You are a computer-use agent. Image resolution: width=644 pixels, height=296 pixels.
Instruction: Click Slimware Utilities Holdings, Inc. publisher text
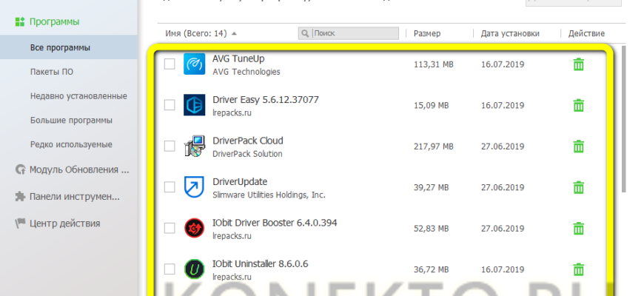coord(269,195)
